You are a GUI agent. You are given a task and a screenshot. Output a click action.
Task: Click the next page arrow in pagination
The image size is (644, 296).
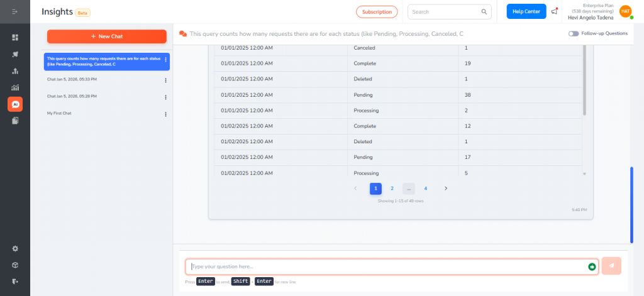pos(446,188)
